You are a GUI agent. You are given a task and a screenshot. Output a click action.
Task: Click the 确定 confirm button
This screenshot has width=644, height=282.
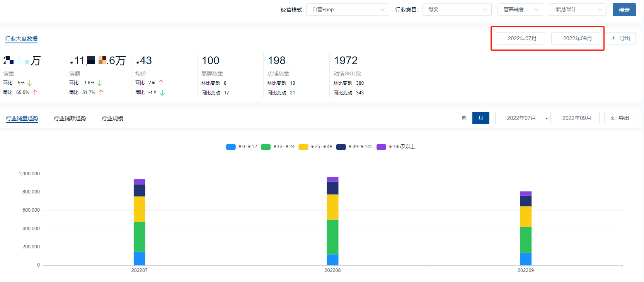pyautogui.click(x=624, y=10)
